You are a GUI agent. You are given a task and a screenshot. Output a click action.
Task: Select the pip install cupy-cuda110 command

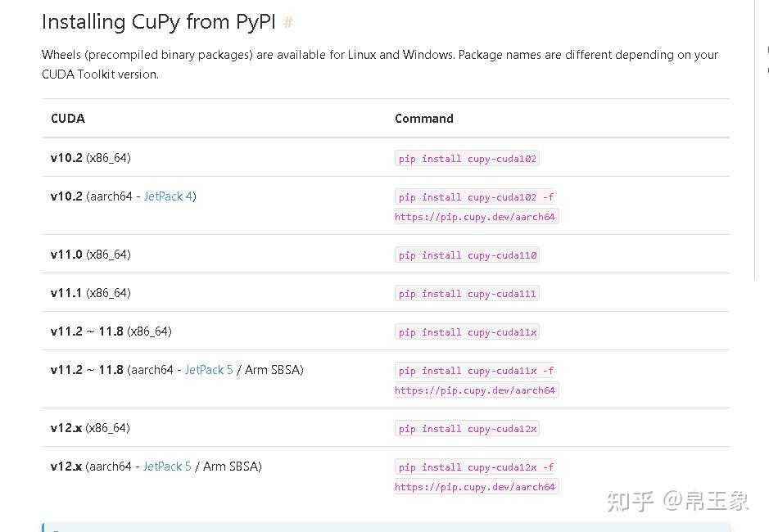coord(466,255)
